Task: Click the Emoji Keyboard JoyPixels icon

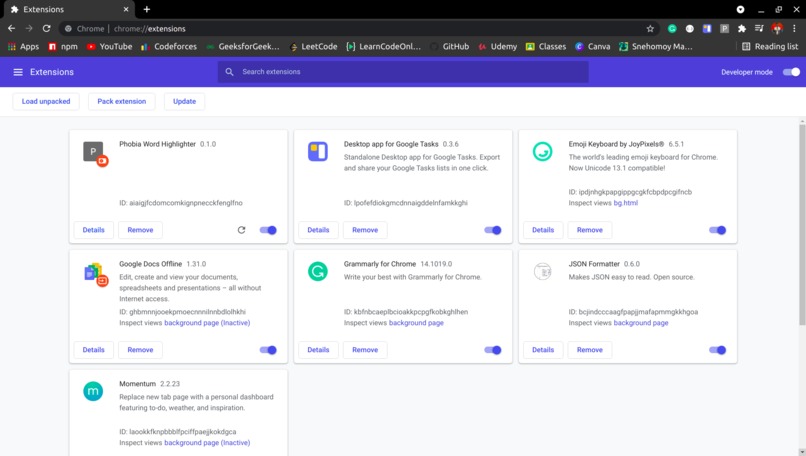Action: (x=542, y=152)
